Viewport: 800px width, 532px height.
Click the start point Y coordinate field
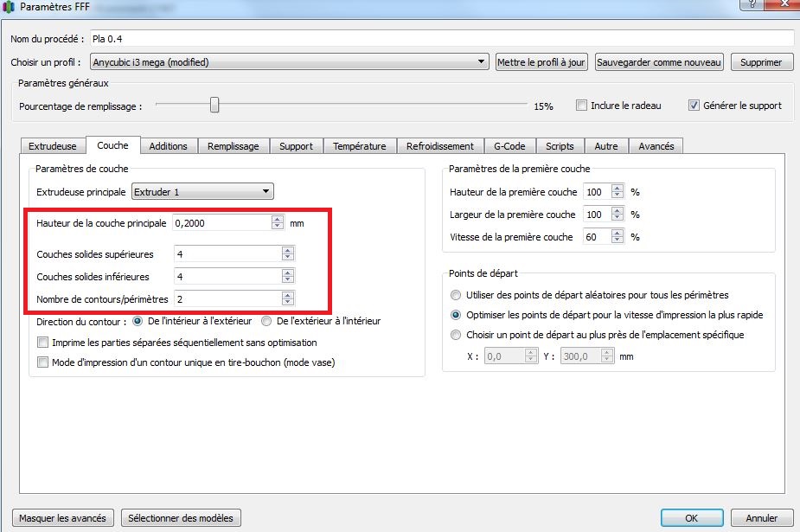[x=581, y=356]
